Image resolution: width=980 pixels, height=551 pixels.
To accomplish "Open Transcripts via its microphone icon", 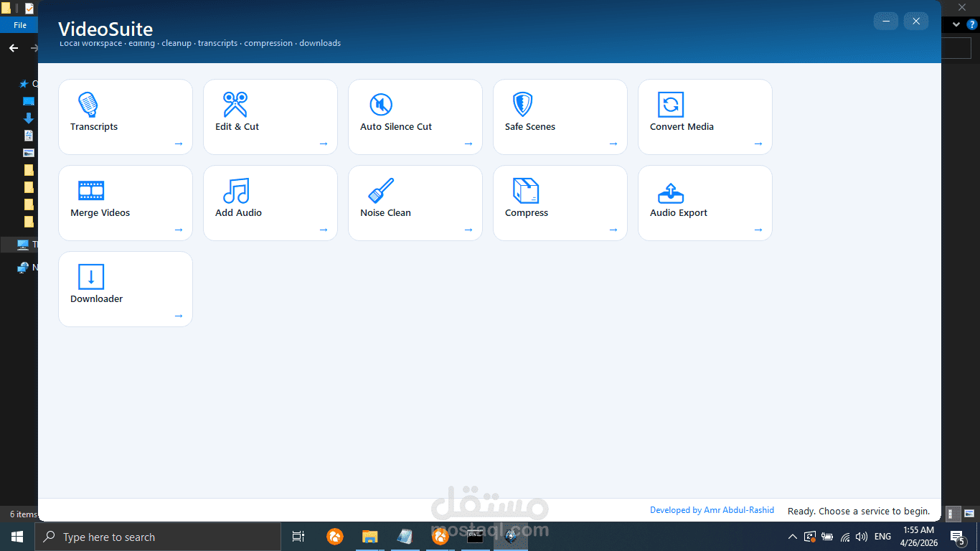I will coord(88,105).
